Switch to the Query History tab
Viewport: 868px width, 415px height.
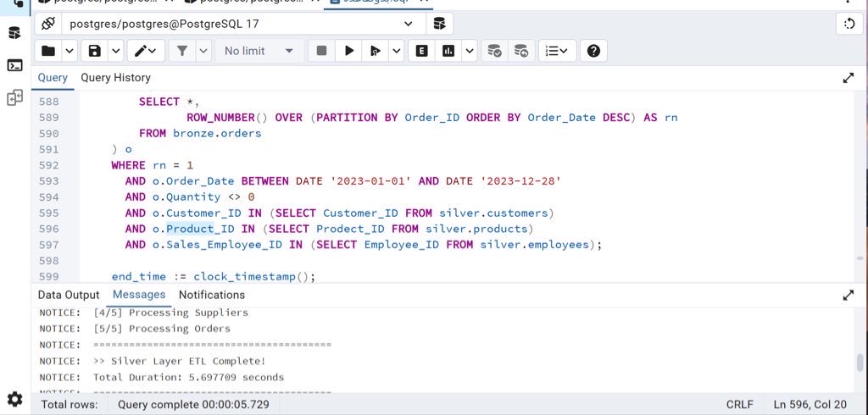tap(115, 78)
